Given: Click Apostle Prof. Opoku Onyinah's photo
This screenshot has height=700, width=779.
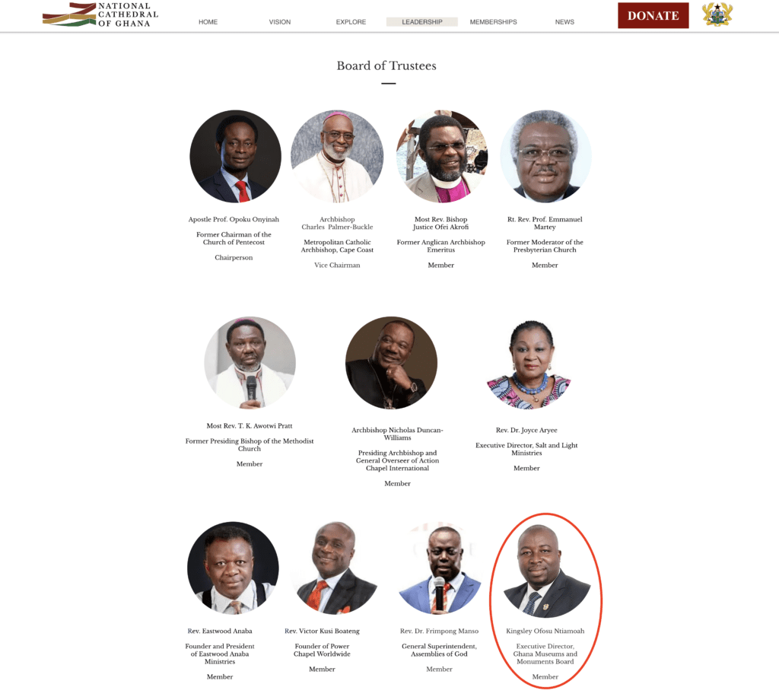Looking at the screenshot, I should click(x=236, y=156).
